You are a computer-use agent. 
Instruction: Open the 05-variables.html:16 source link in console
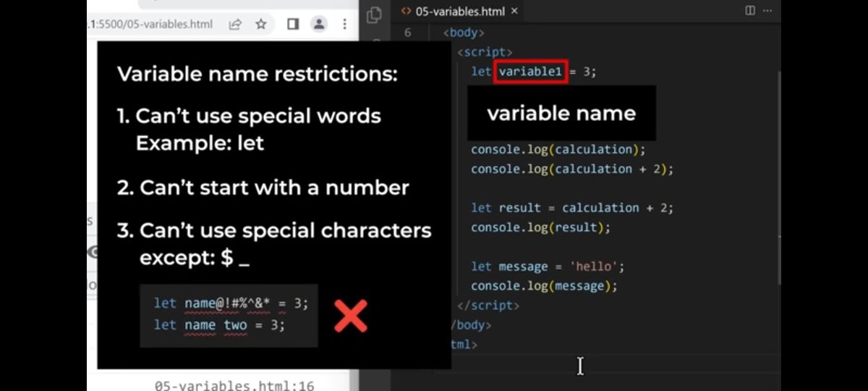[234, 385]
